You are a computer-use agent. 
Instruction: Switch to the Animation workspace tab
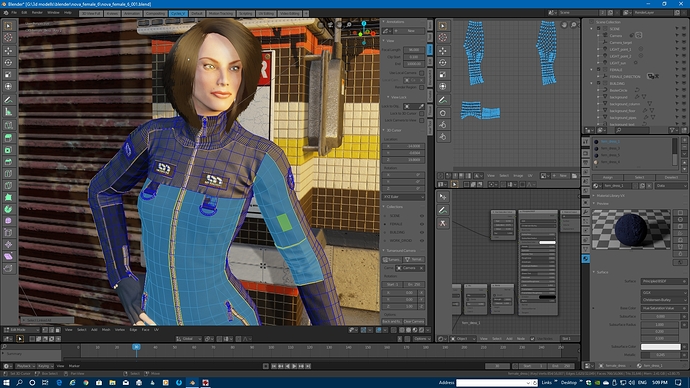132,14
